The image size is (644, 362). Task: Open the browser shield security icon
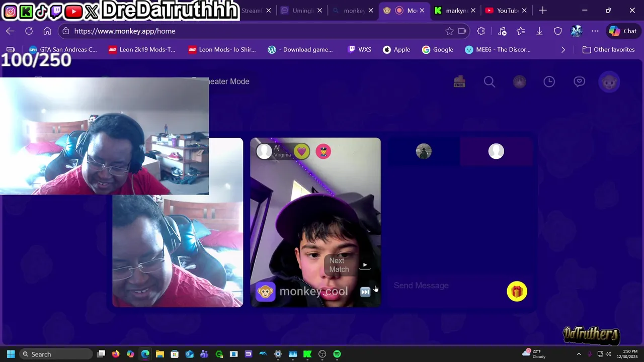(x=558, y=31)
